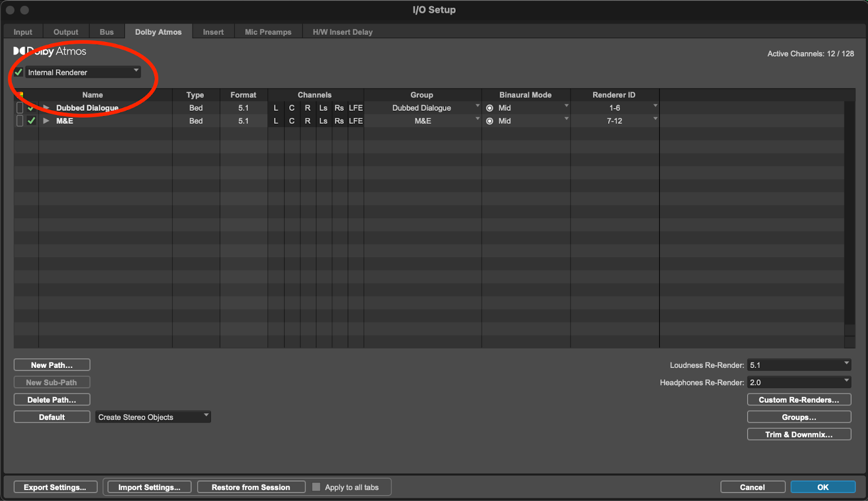This screenshot has height=501, width=868.
Task: Switch to the Mic Preamps tab
Action: click(268, 32)
